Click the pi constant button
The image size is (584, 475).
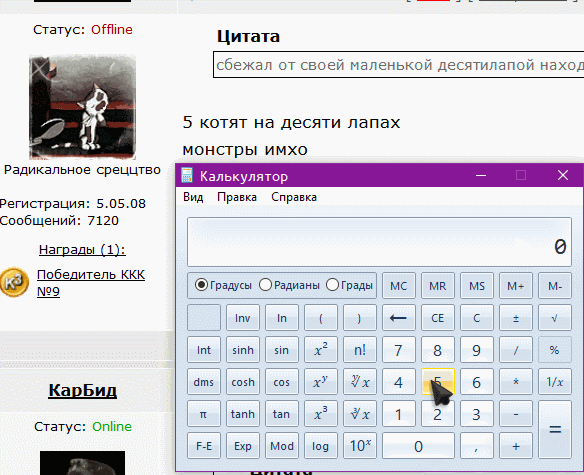pos(204,414)
